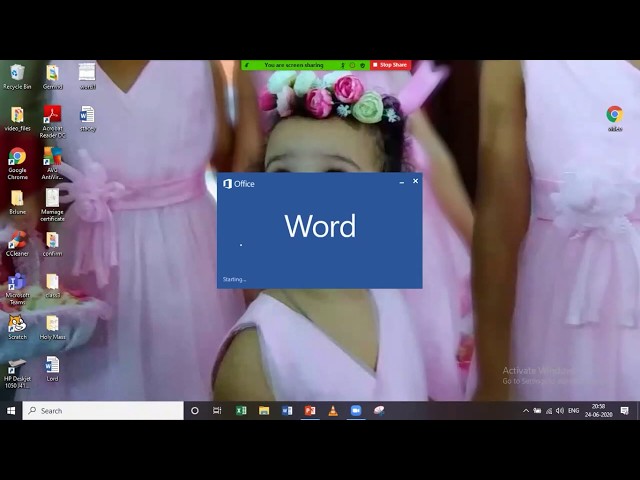This screenshot has height=480, width=640.
Task: Launch CCleaner from the desktop
Action: [x=17, y=244]
